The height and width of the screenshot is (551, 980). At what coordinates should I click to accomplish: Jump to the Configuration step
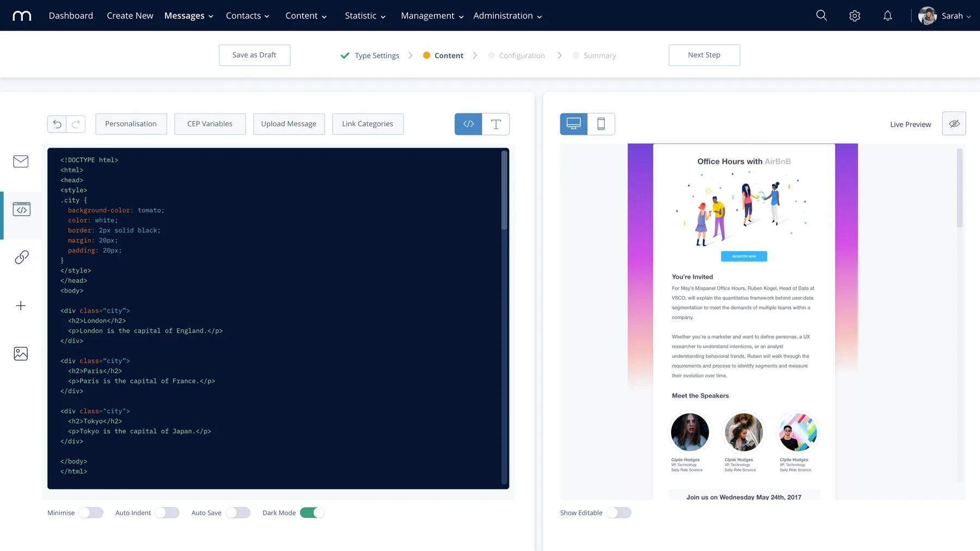click(516, 56)
